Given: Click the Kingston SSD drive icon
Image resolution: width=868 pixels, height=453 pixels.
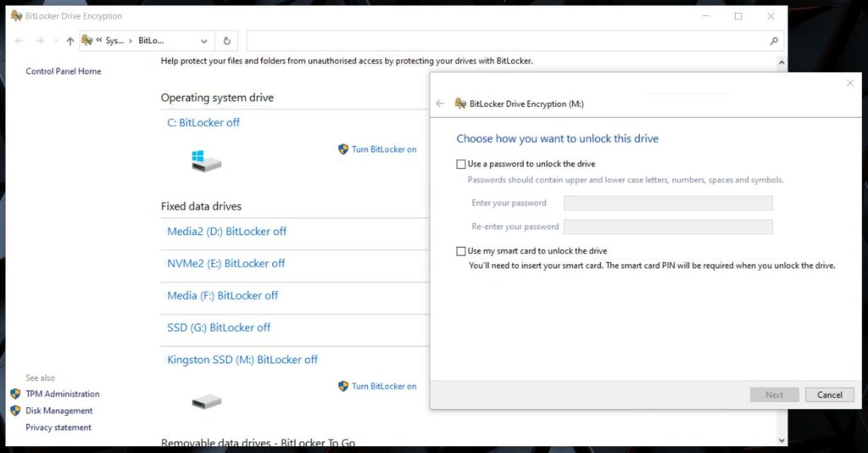Looking at the screenshot, I should tap(206, 400).
